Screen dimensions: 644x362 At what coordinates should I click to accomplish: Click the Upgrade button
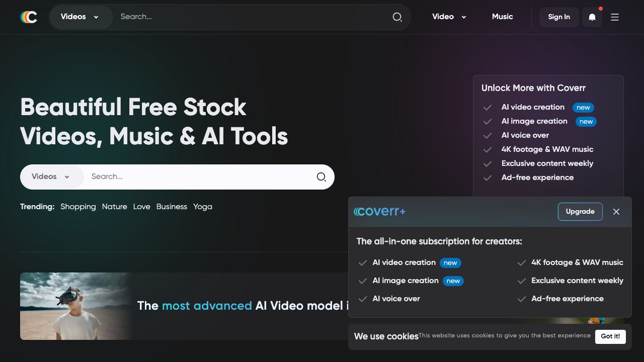tap(580, 212)
